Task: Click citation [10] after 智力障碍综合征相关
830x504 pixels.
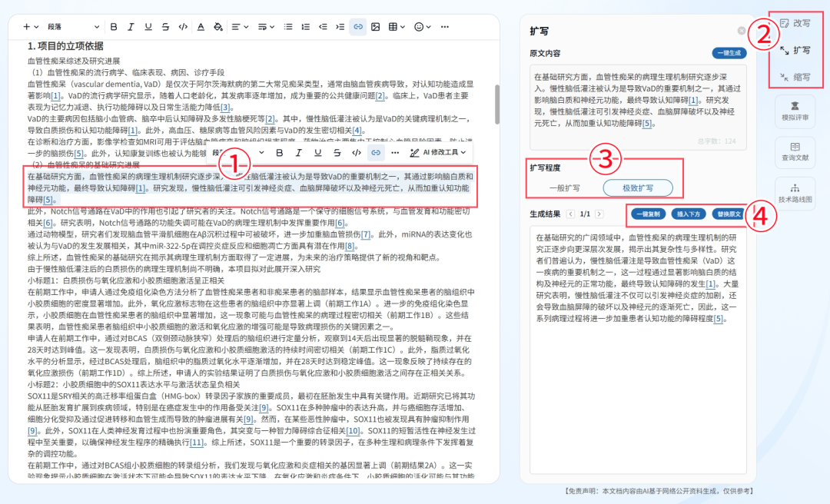Action: point(353,430)
